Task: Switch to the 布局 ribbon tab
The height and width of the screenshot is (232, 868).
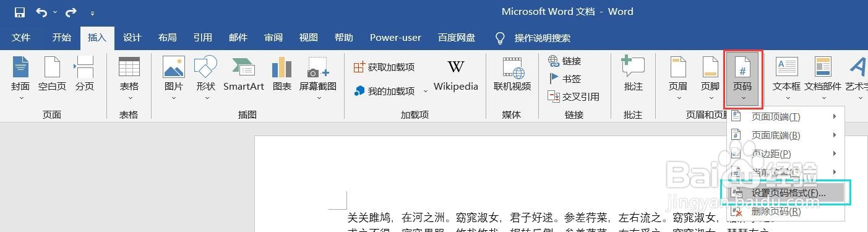Action: 167,38
